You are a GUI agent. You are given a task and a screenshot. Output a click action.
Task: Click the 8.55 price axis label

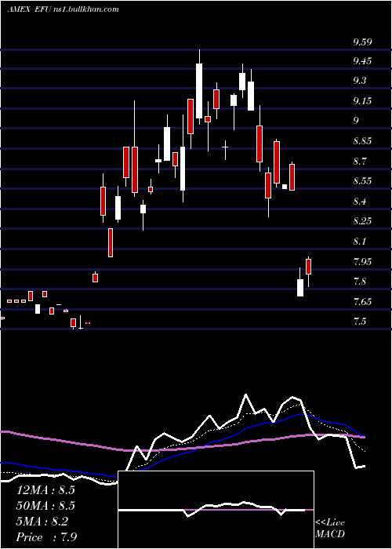[362, 181]
